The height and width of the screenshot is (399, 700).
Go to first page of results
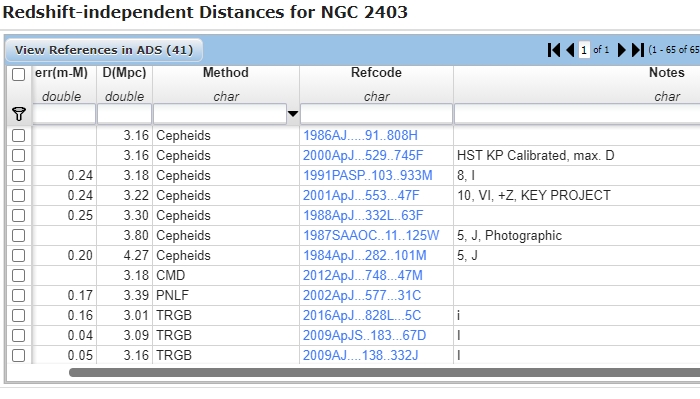pos(554,50)
